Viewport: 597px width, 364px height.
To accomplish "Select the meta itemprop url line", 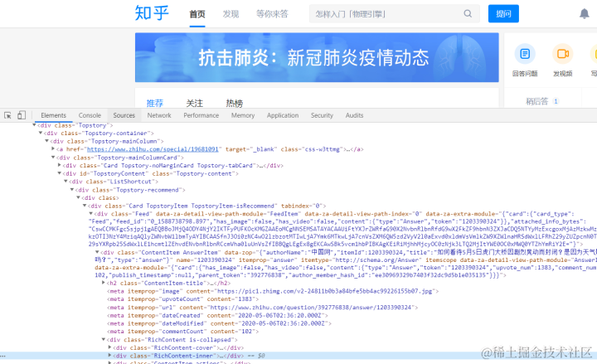I will [x=262, y=308].
